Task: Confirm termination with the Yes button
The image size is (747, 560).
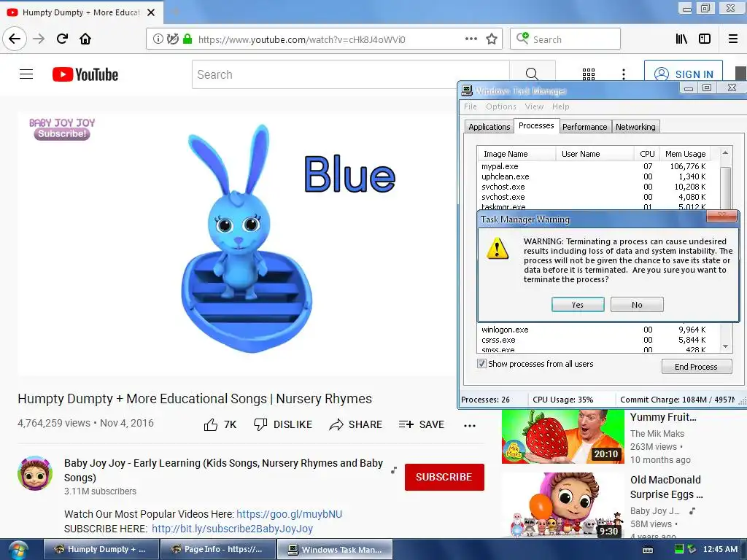Action: [x=578, y=305]
